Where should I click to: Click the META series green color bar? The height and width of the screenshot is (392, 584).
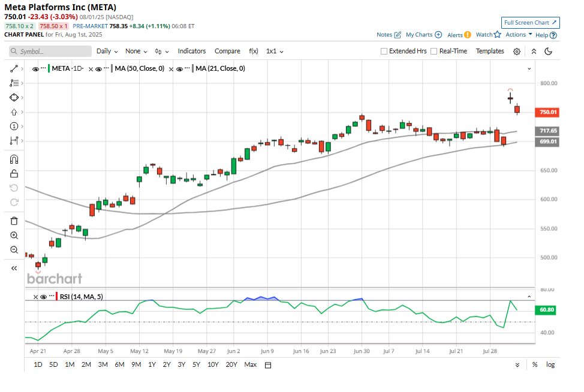pos(49,69)
